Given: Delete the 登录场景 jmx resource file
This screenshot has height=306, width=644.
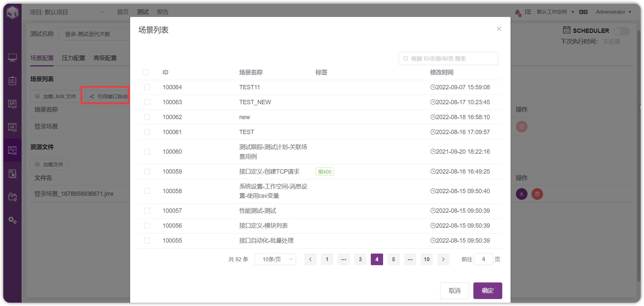Looking at the screenshot, I should coord(537,194).
